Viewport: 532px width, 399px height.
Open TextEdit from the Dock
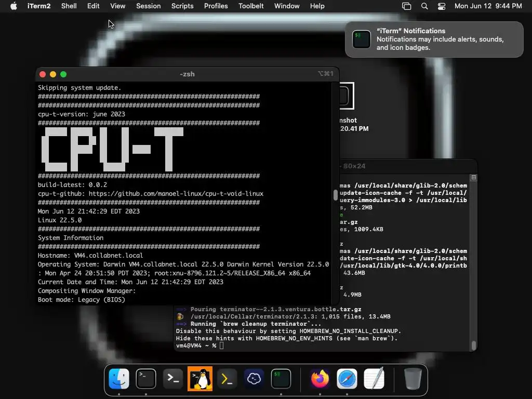[x=374, y=379]
